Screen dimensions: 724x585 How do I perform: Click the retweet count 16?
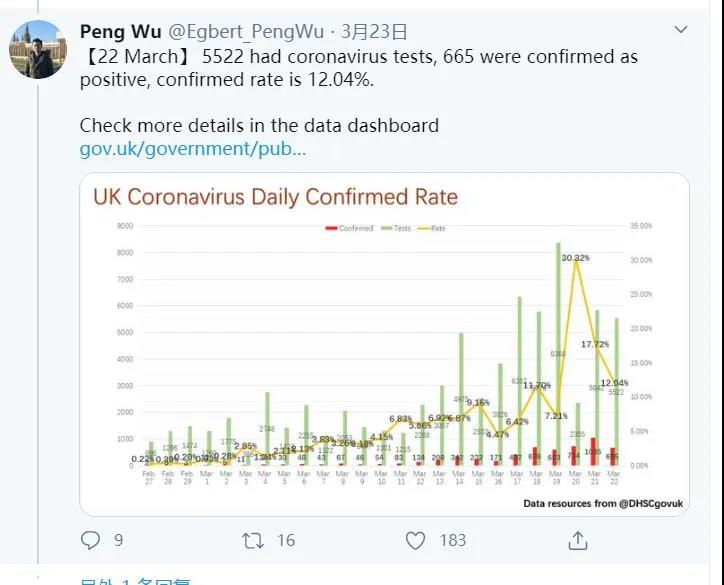tap(286, 540)
